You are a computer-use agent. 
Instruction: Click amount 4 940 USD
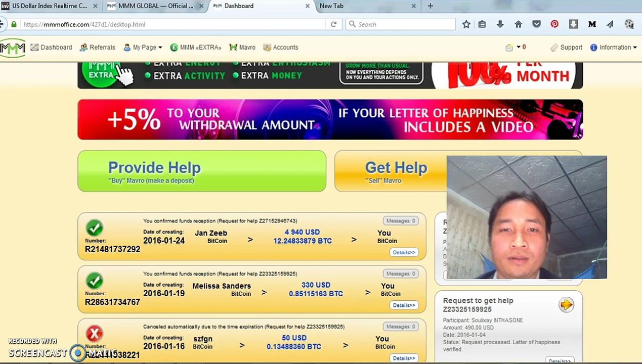tap(302, 232)
